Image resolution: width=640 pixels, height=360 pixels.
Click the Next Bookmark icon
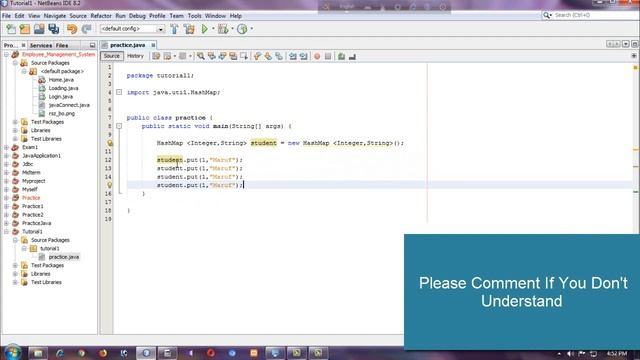click(x=268, y=56)
